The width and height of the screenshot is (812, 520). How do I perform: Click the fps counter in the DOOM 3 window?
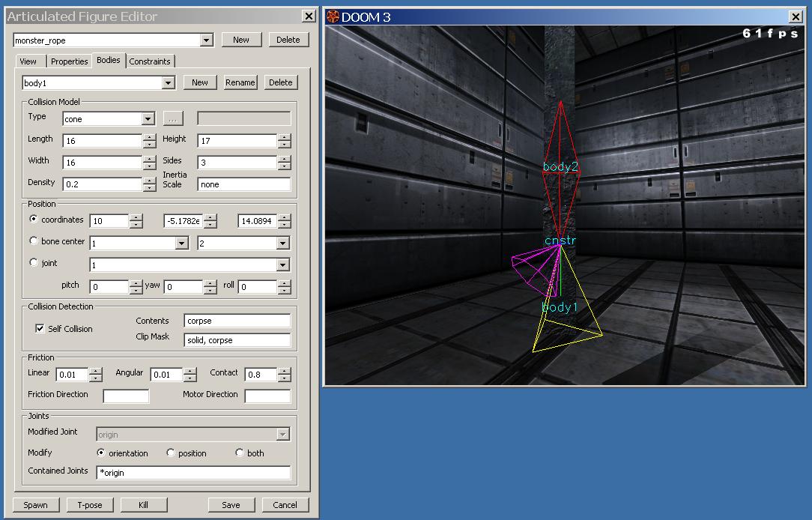770,33
